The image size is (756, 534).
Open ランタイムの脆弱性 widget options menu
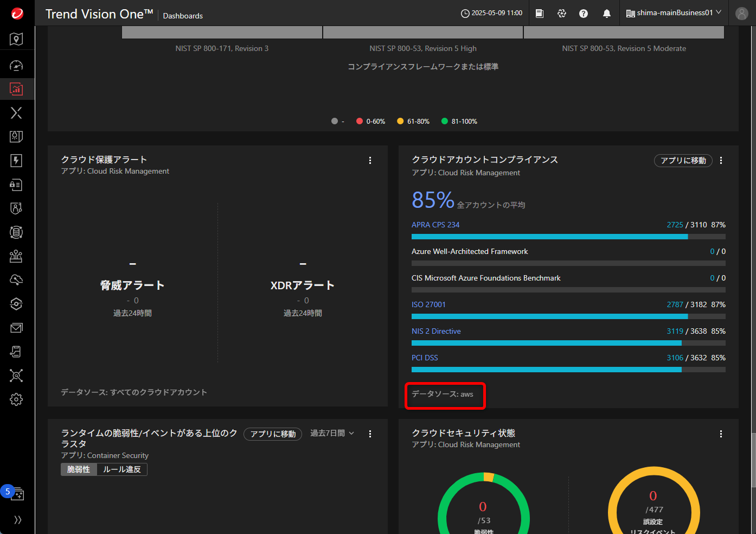tap(370, 434)
